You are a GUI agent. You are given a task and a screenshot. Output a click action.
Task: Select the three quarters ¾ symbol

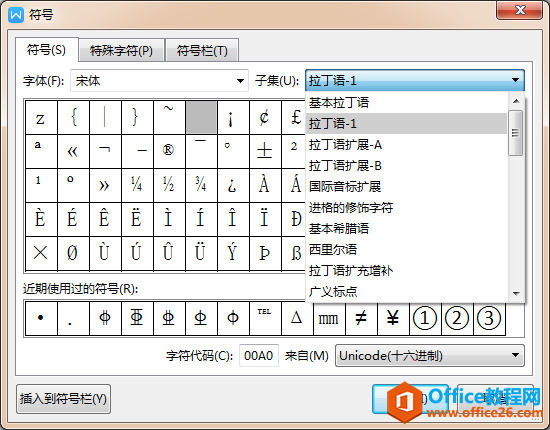coord(201,185)
